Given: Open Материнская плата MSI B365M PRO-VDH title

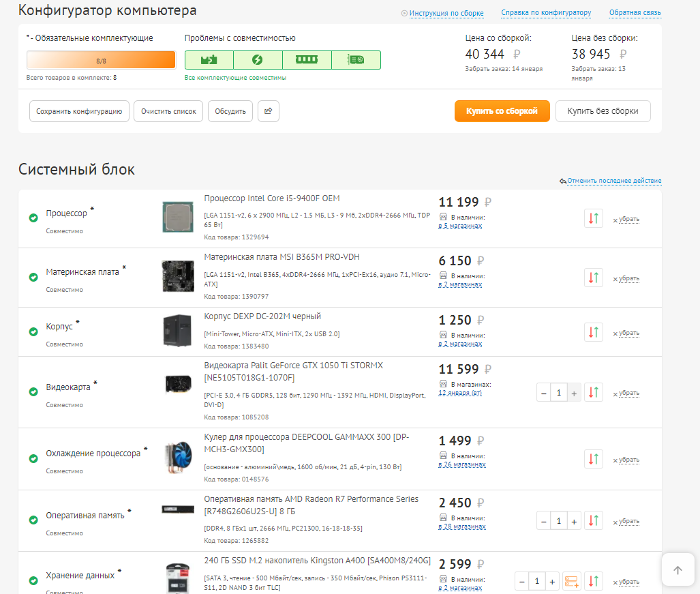Looking at the screenshot, I should (281, 257).
